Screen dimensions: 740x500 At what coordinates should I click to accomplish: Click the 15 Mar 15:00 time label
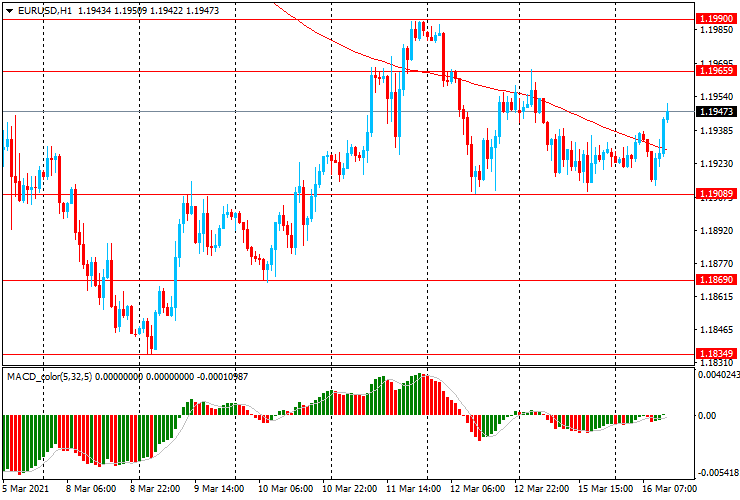605,488
